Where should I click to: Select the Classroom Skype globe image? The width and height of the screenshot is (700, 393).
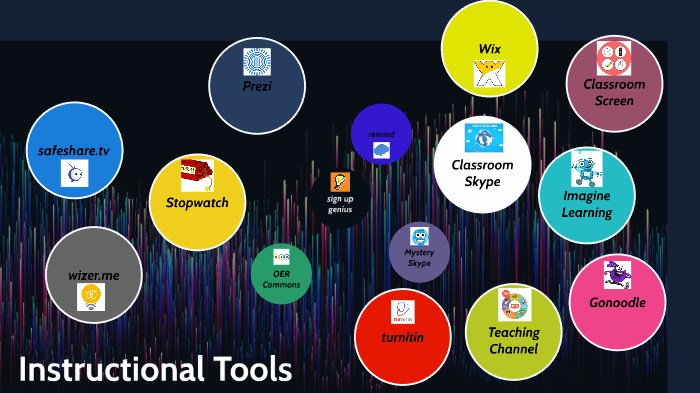[483, 138]
